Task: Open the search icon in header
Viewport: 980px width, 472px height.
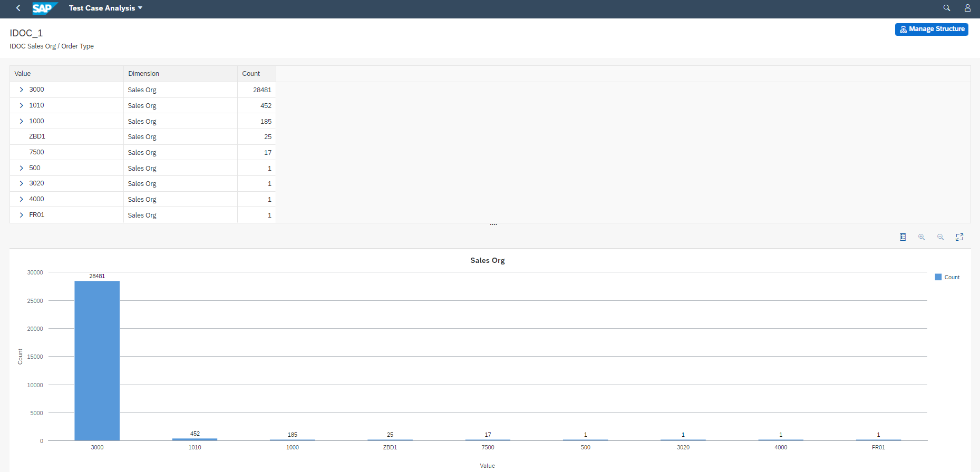Action: (946, 8)
